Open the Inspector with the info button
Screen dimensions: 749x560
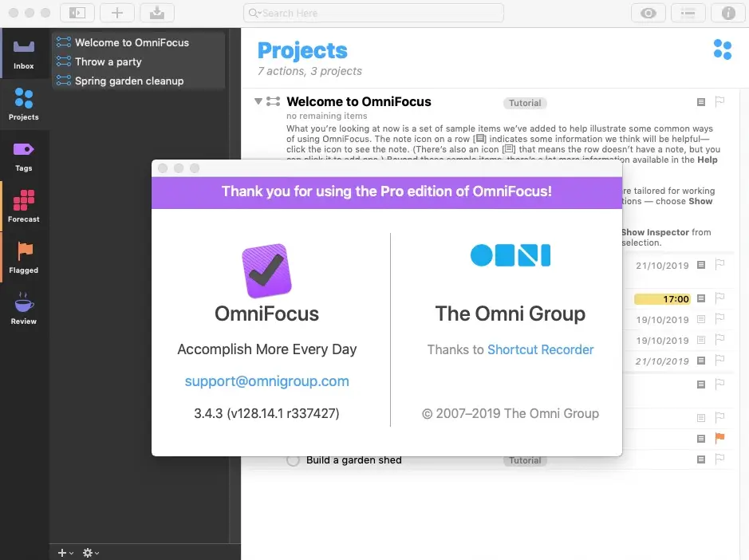[728, 13]
